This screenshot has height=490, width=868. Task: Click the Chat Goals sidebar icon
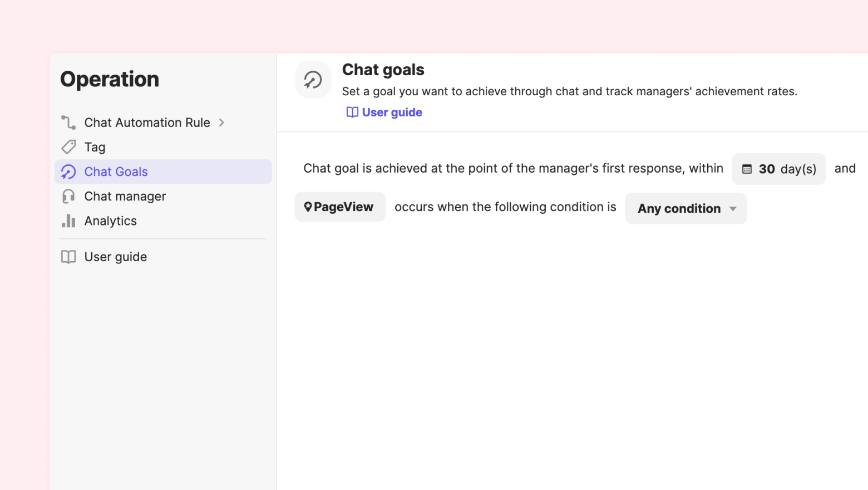(x=68, y=172)
